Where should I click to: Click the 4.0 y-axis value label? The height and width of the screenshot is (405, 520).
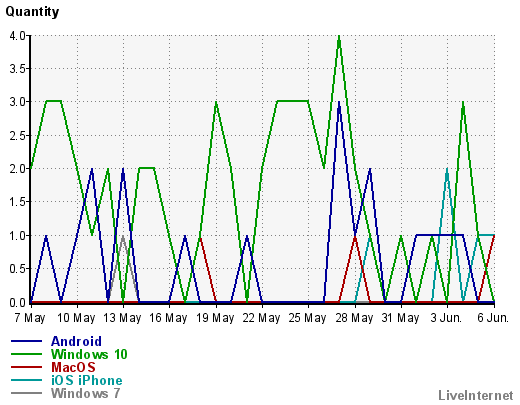pos(18,35)
